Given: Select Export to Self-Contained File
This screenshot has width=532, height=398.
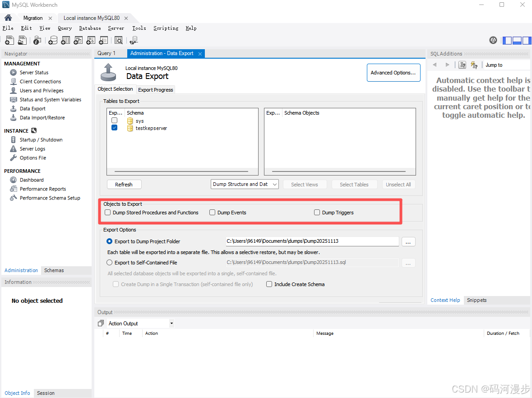Looking at the screenshot, I should coord(109,263).
